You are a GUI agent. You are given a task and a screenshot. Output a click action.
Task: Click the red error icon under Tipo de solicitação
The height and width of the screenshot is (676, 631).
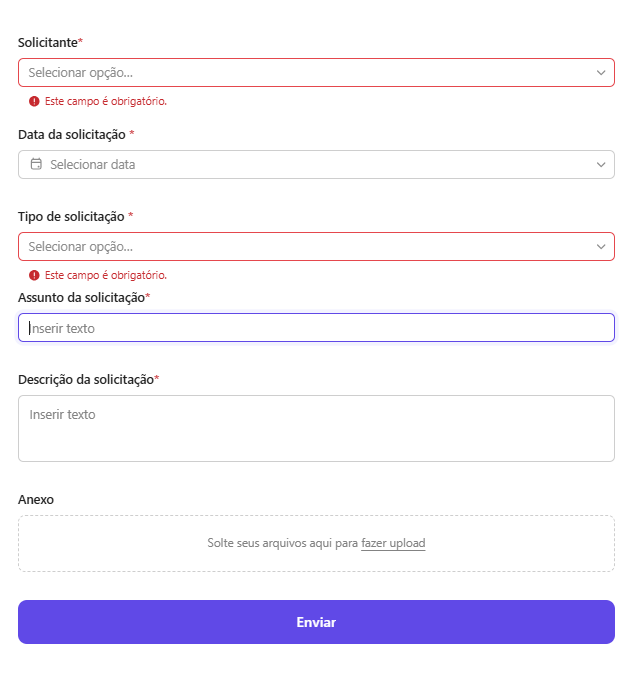click(34, 275)
